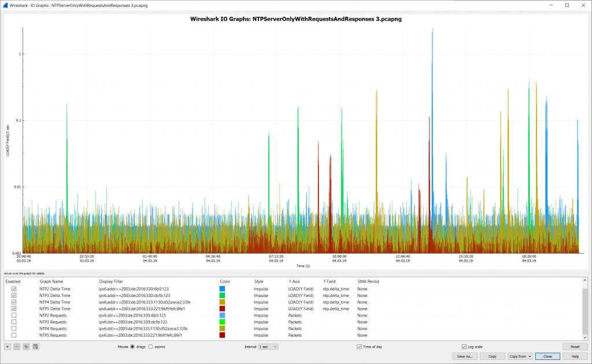Image resolution: width=592 pixels, height=364 pixels.
Task: Click the 'ntp.delta_time' Y Field for NTP5 Delta Time
Action: (336, 309)
